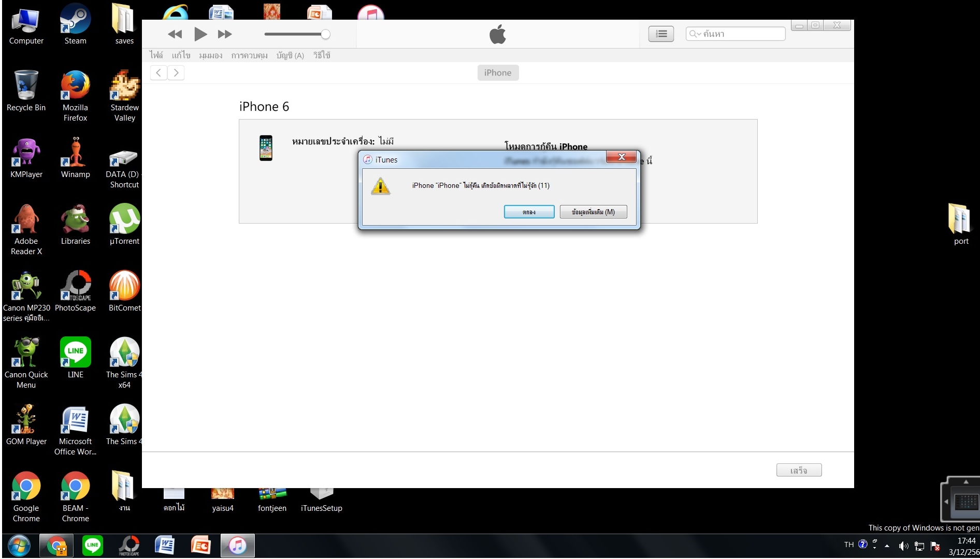Show hidden system tray icons
Image resolution: width=980 pixels, height=559 pixels.
pyautogui.click(x=887, y=546)
